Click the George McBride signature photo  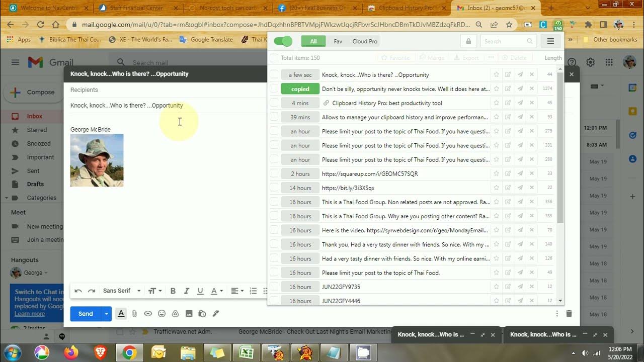97,160
